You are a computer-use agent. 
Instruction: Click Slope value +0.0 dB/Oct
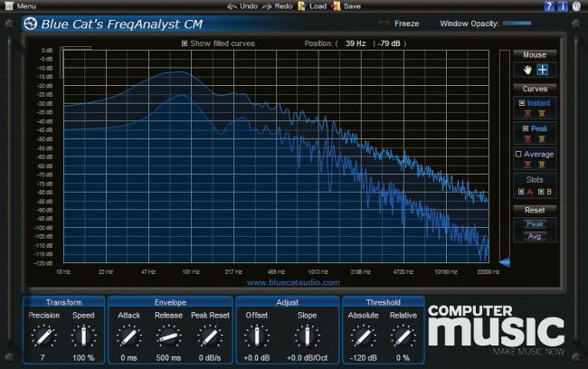pyautogui.click(x=307, y=358)
